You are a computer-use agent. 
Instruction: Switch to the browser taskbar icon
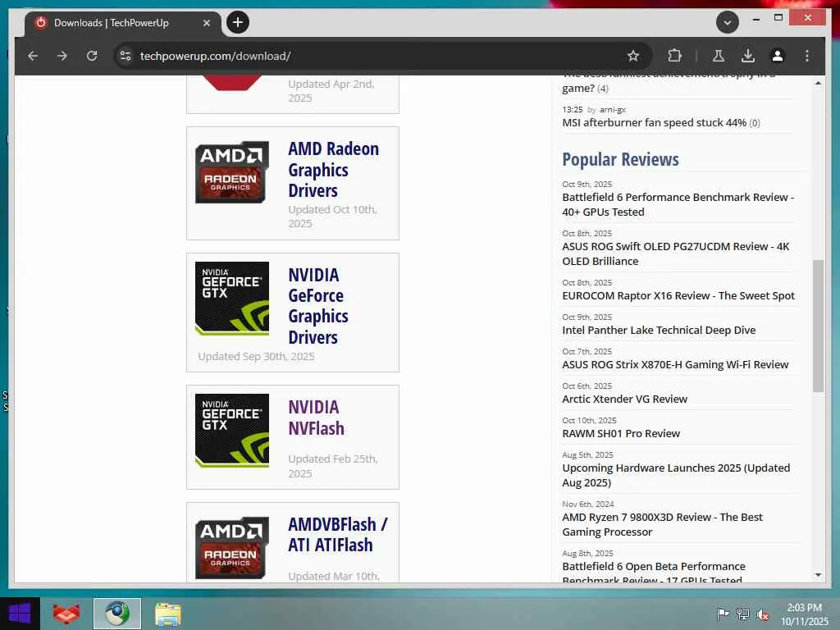coord(117,614)
